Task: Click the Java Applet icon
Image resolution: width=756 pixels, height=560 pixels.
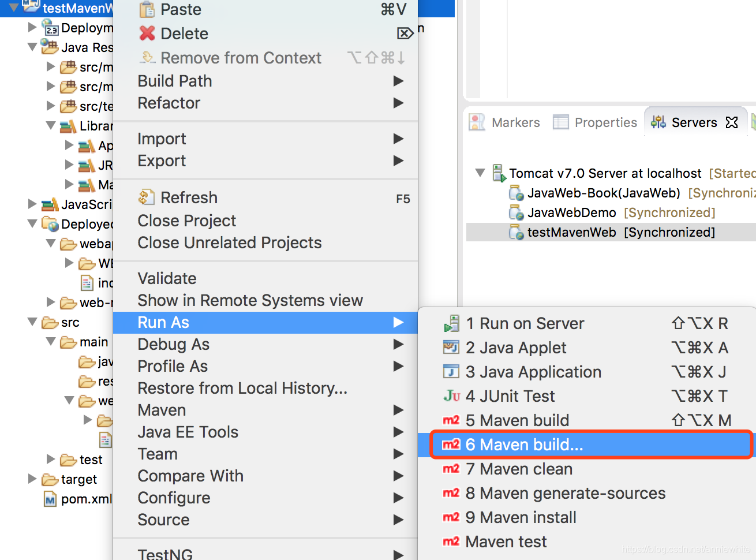Action: click(x=451, y=348)
